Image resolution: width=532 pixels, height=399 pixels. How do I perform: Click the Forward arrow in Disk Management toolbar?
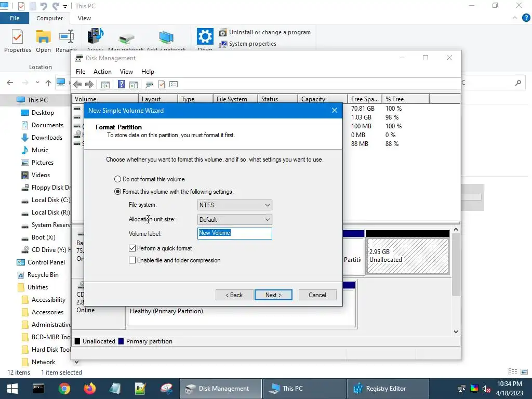[89, 85]
